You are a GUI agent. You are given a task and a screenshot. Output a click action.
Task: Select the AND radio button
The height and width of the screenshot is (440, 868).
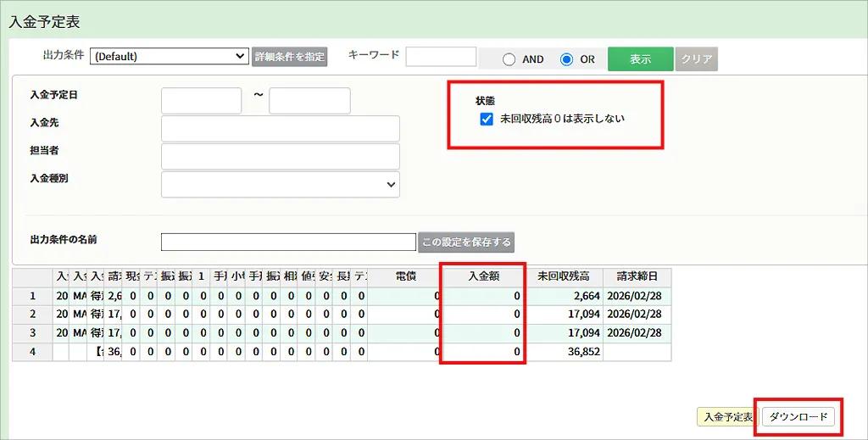tap(509, 59)
